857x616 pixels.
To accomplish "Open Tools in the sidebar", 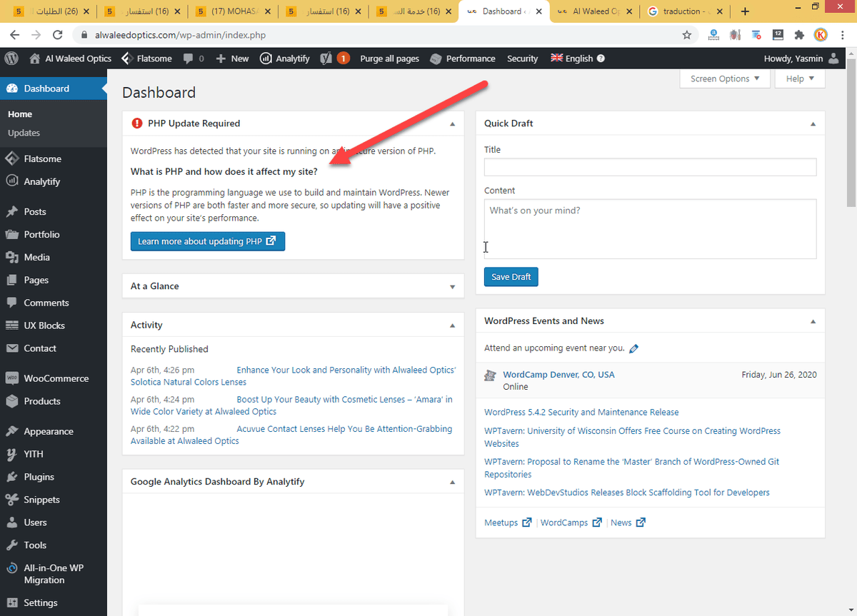I will pyautogui.click(x=54, y=545).
